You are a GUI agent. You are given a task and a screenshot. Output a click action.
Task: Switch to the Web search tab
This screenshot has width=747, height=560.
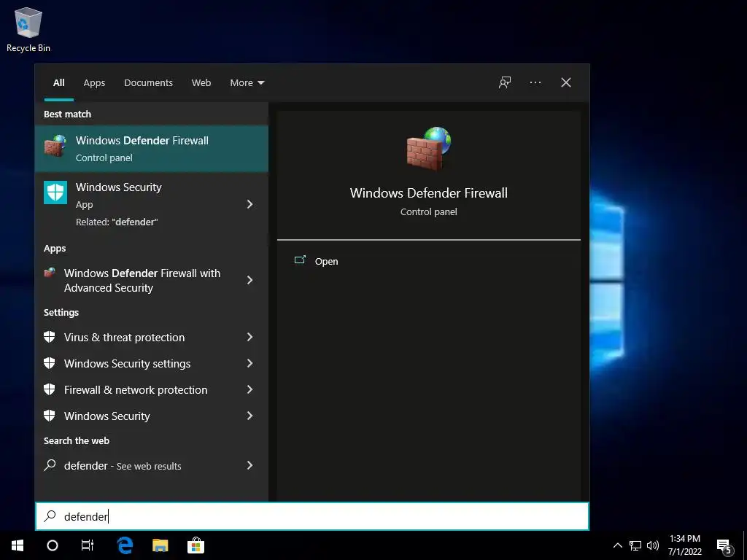201,83
